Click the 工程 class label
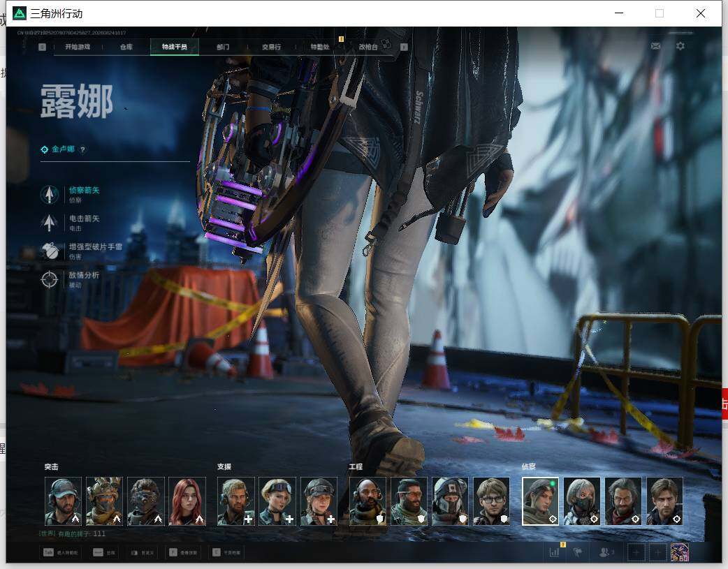Viewport: 728px width, 569px height. click(x=356, y=467)
